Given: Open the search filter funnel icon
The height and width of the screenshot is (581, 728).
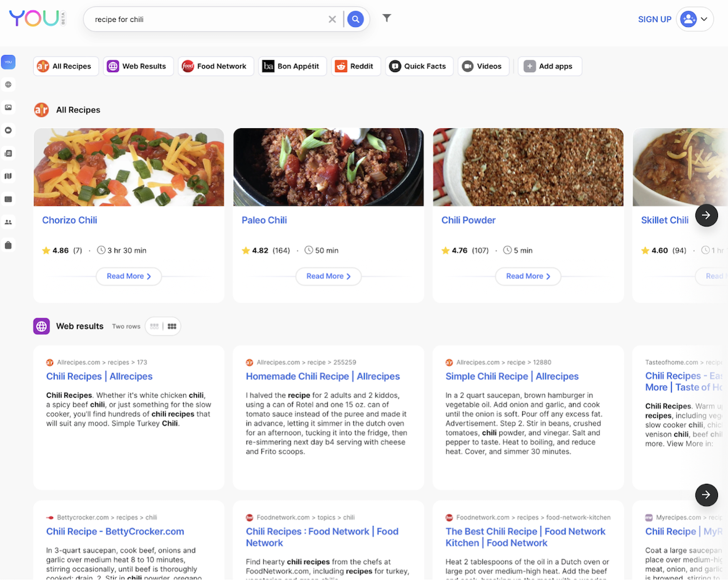Looking at the screenshot, I should point(387,18).
